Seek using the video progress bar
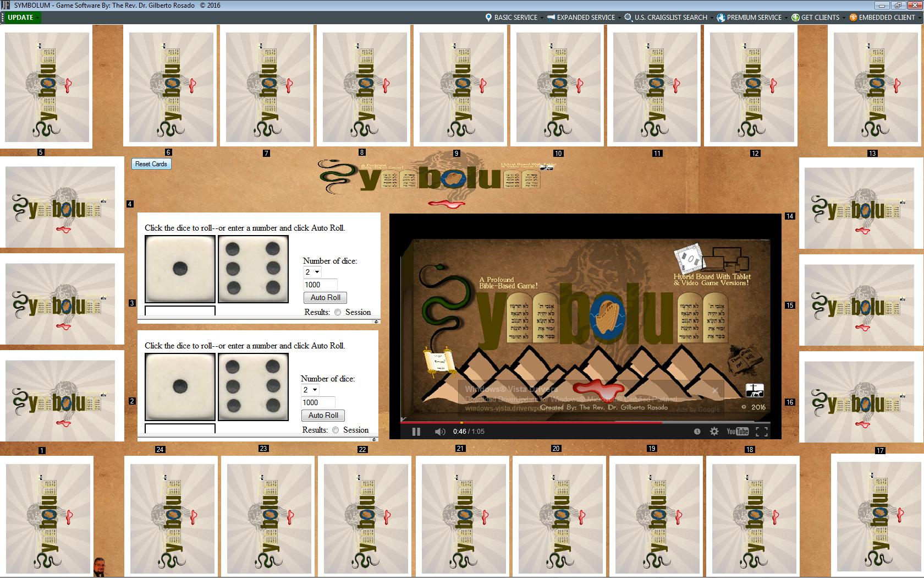 click(x=550, y=423)
